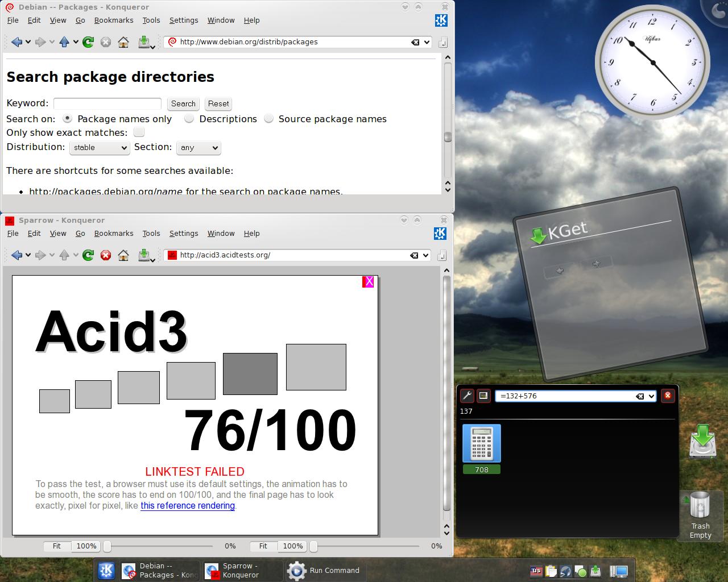Screen dimensions: 728x582
Task: Reload the Acid3 page in Sparrow window
Action: (x=88, y=255)
